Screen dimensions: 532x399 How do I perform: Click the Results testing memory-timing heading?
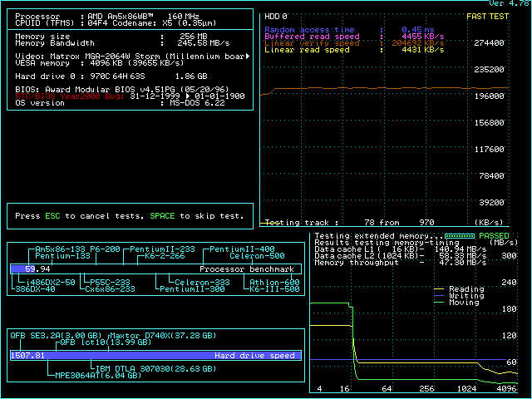point(387,243)
